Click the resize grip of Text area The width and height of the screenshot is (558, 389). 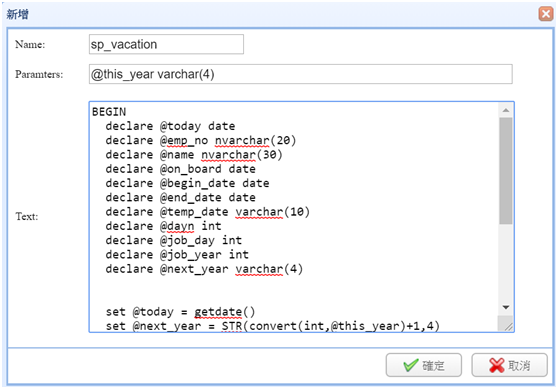pyautogui.click(x=508, y=326)
